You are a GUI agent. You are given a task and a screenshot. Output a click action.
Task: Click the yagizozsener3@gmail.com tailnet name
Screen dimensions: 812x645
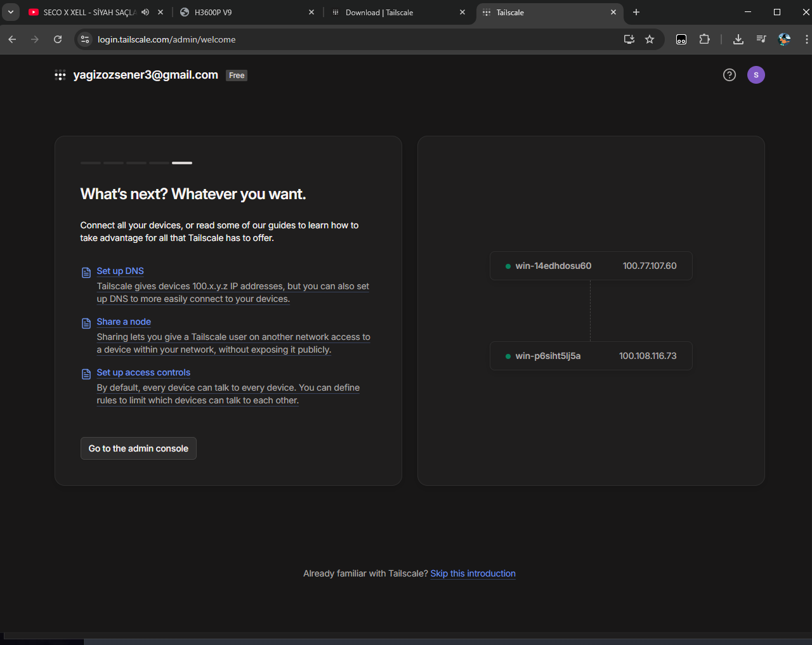(146, 75)
